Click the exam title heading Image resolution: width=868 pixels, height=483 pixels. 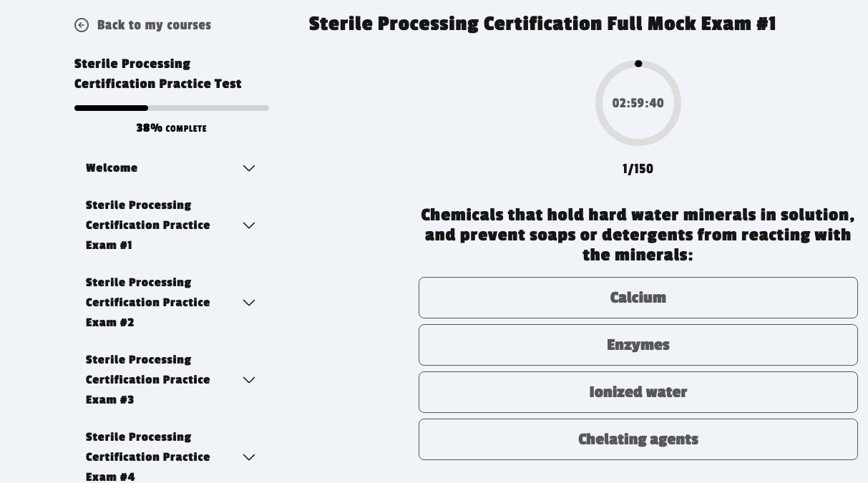point(542,24)
